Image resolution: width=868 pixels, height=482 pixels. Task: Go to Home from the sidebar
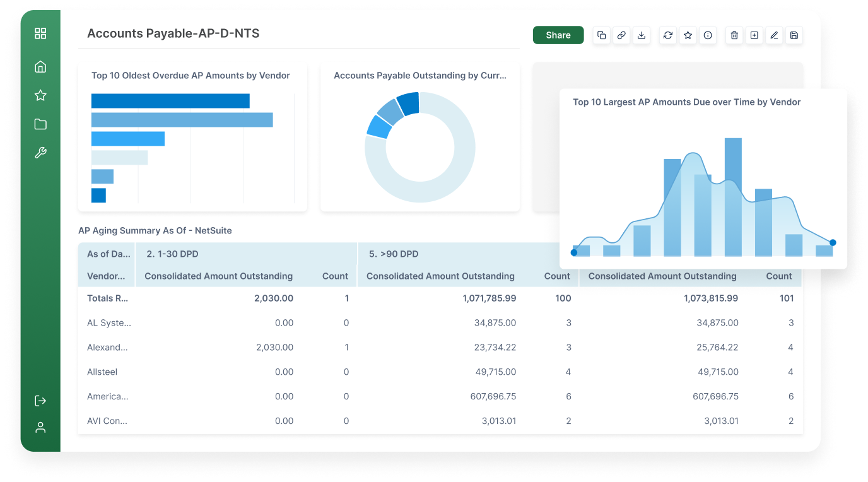pos(40,67)
